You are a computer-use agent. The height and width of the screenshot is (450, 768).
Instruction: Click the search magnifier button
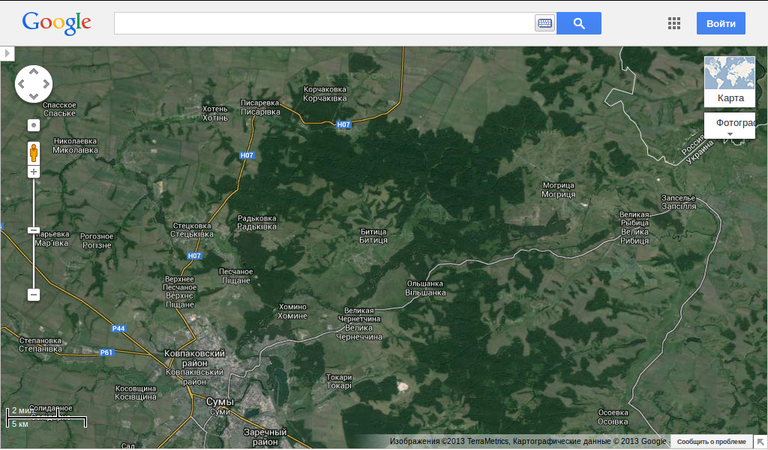coord(578,23)
